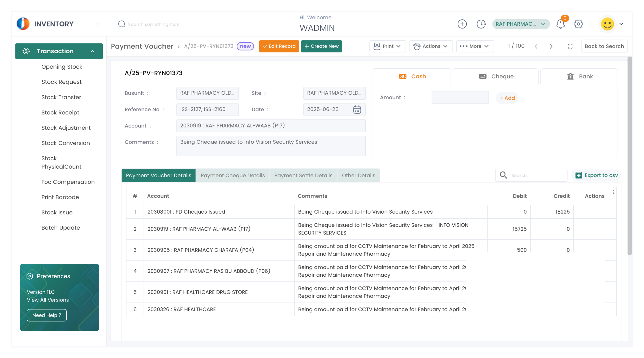
Task: Click the Preferences hexagon icon
Action: click(30, 276)
